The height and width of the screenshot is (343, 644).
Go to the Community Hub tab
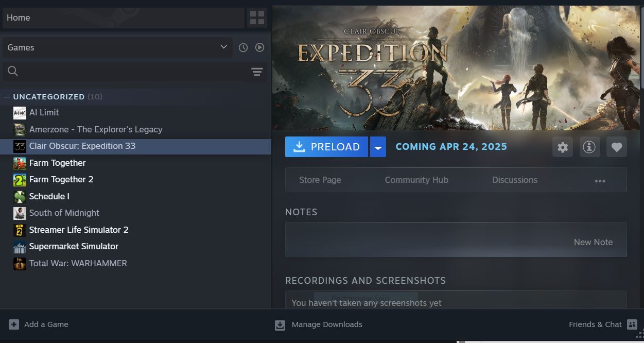[x=416, y=180]
